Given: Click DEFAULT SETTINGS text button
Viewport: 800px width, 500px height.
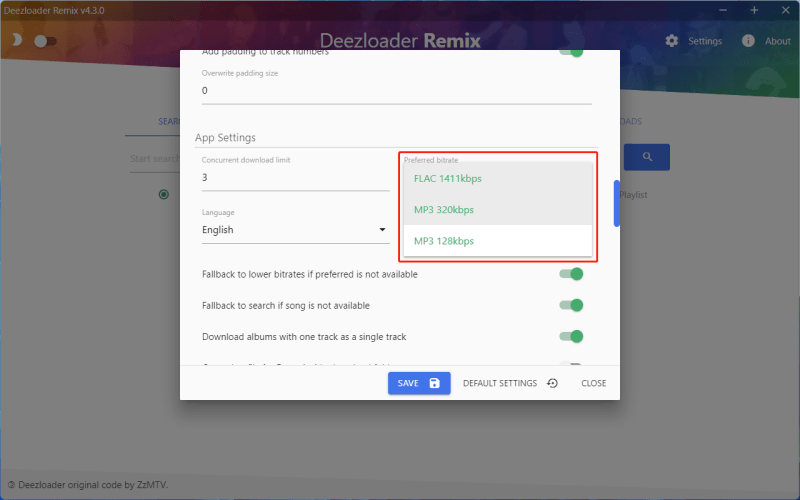Looking at the screenshot, I should coord(500,383).
